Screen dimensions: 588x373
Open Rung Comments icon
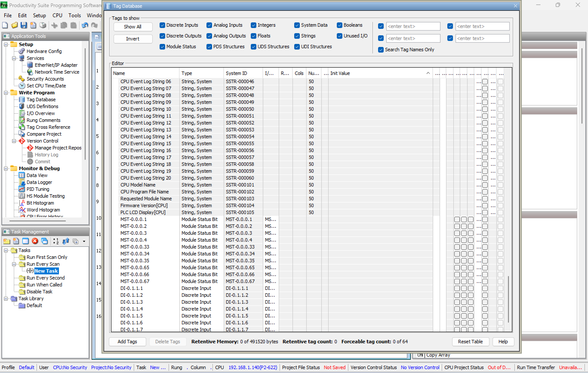22,120
